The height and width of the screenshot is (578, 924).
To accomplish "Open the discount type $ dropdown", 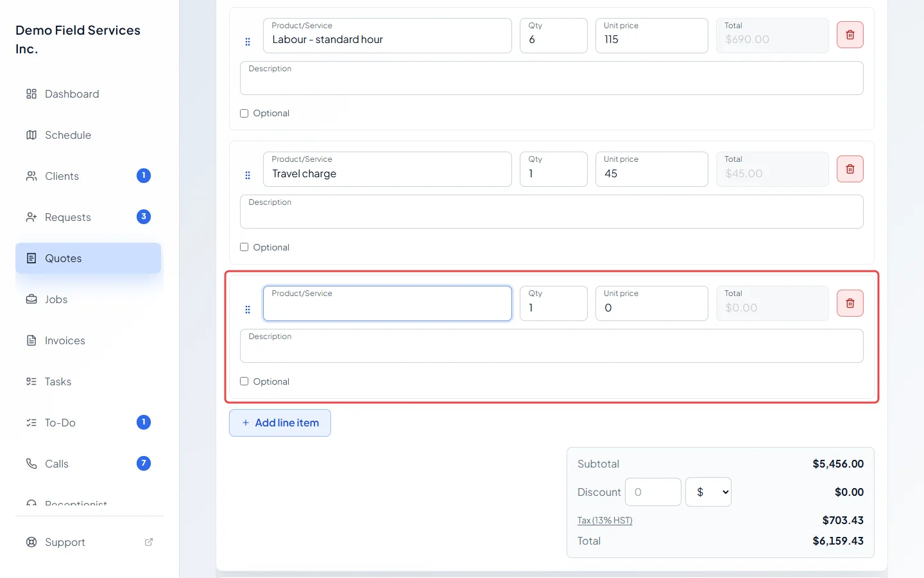I will (x=708, y=492).
